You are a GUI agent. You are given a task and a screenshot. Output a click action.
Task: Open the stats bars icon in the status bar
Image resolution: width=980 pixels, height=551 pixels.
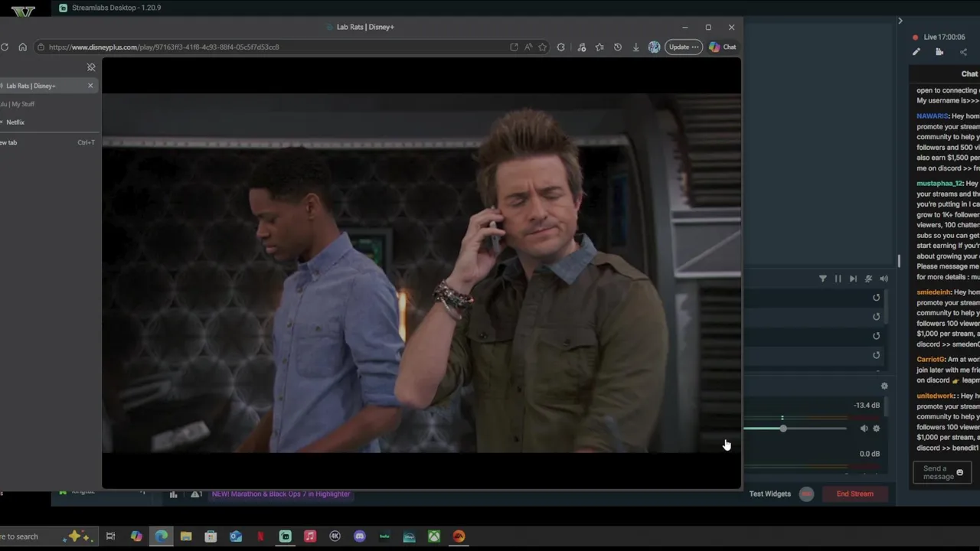pos(173,494)
